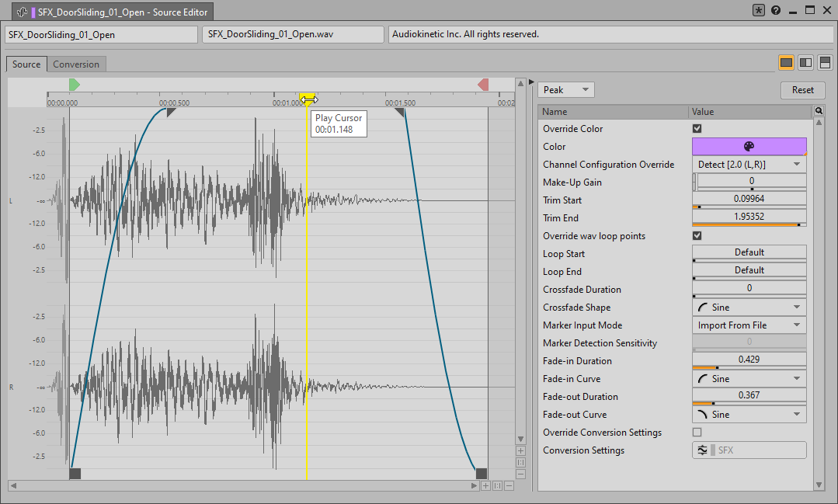Click the Trim Start value field
This screenshot has height=504, width=838.
[x=749, y=200]
